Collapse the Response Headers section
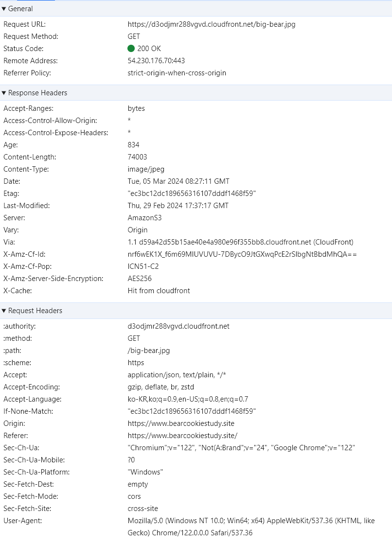The image size is (392, 546). (4, 93)
